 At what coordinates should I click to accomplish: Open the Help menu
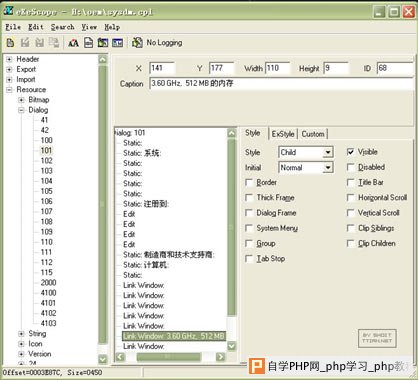pyautogui.click(x=112, y=27)
